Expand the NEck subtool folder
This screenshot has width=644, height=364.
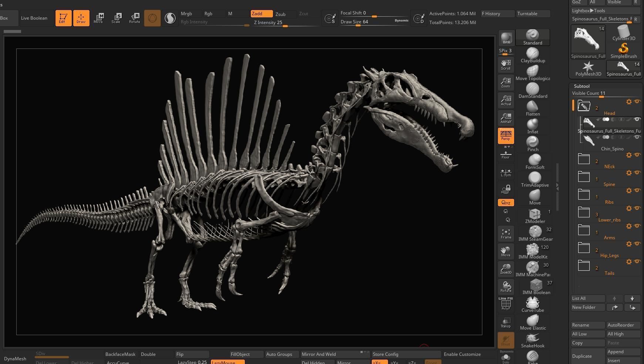(584, 159)
